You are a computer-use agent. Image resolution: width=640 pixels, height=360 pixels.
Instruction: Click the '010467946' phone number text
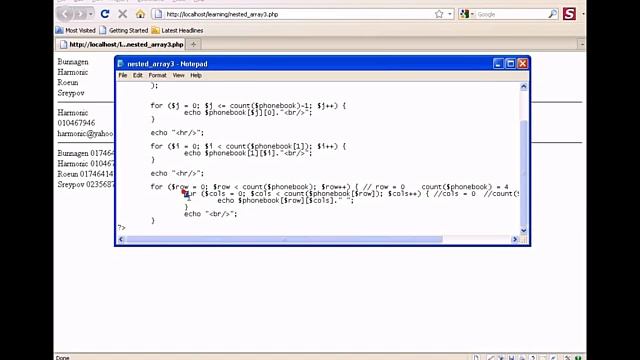click(76, 123)
